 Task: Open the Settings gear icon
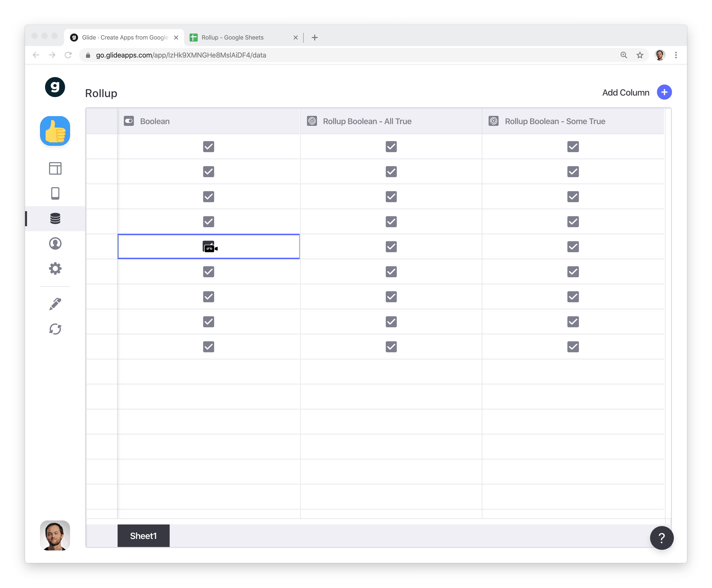coord(55,268)
